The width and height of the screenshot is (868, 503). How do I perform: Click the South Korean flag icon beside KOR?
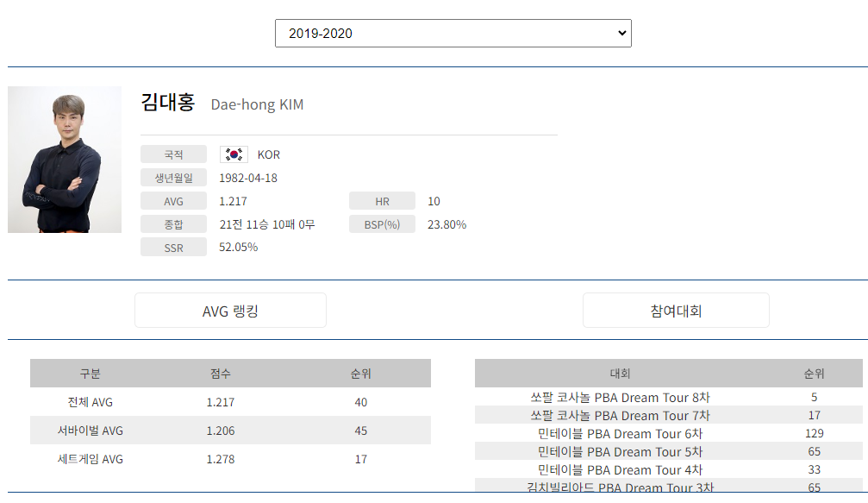(231, 154)
